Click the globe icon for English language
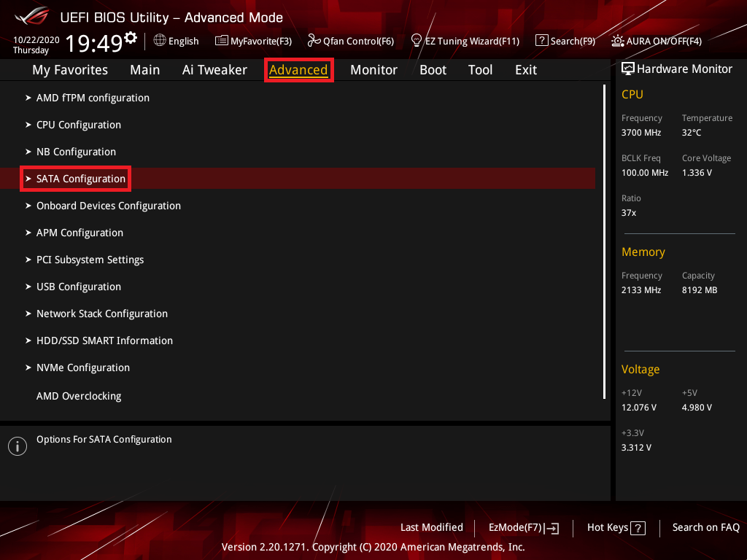Image resolution: width=747 pixels, height=560 pixels. click(x=160, y=41)
